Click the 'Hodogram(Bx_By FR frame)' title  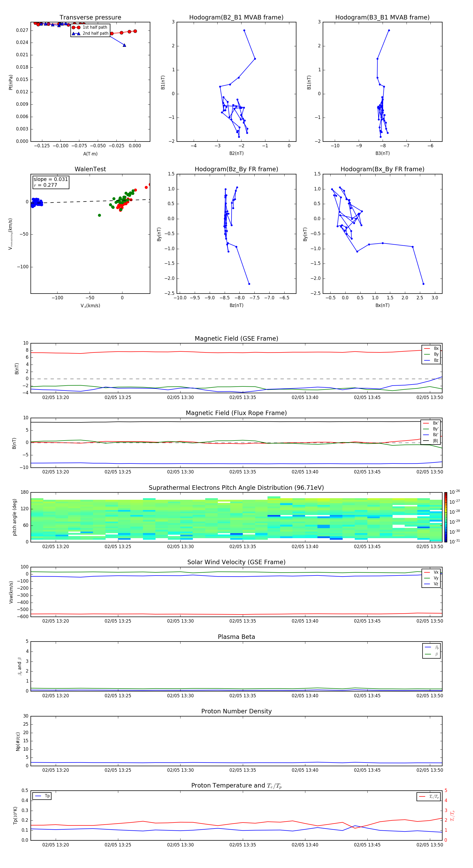(382, 169)
